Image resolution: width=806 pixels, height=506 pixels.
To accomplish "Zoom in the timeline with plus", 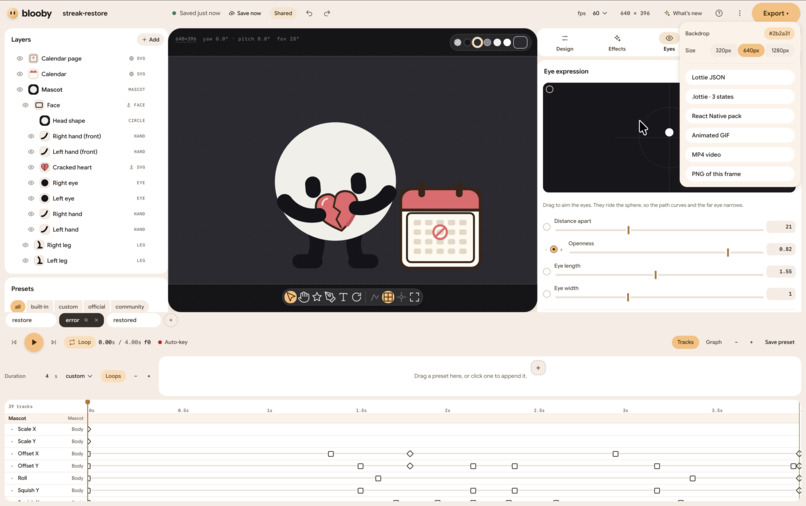I will (x=751, y=342).
